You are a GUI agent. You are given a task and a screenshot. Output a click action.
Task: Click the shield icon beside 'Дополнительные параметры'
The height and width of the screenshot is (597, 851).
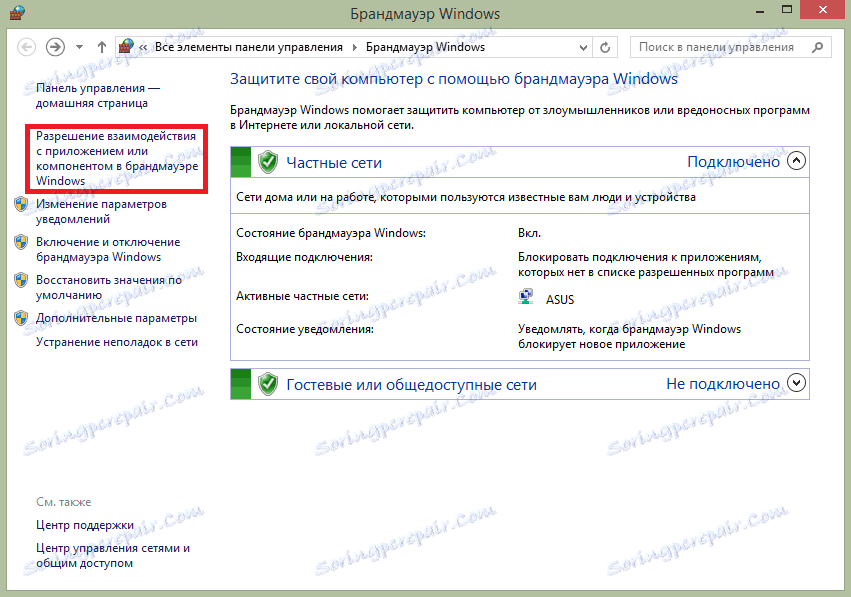(21, 318)
